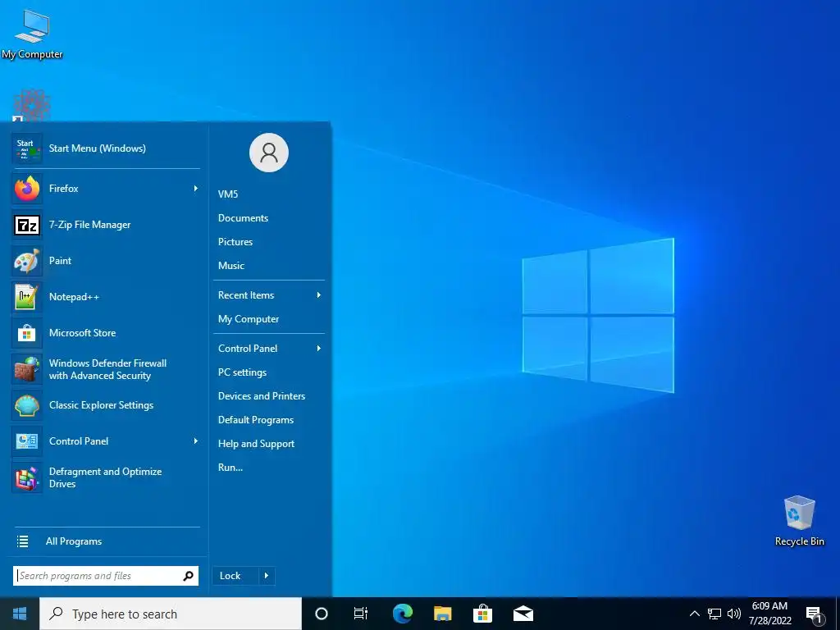Open Help and Support
Image resolution: width=840 pixels, height=630 pixels.
pos(256,444)
